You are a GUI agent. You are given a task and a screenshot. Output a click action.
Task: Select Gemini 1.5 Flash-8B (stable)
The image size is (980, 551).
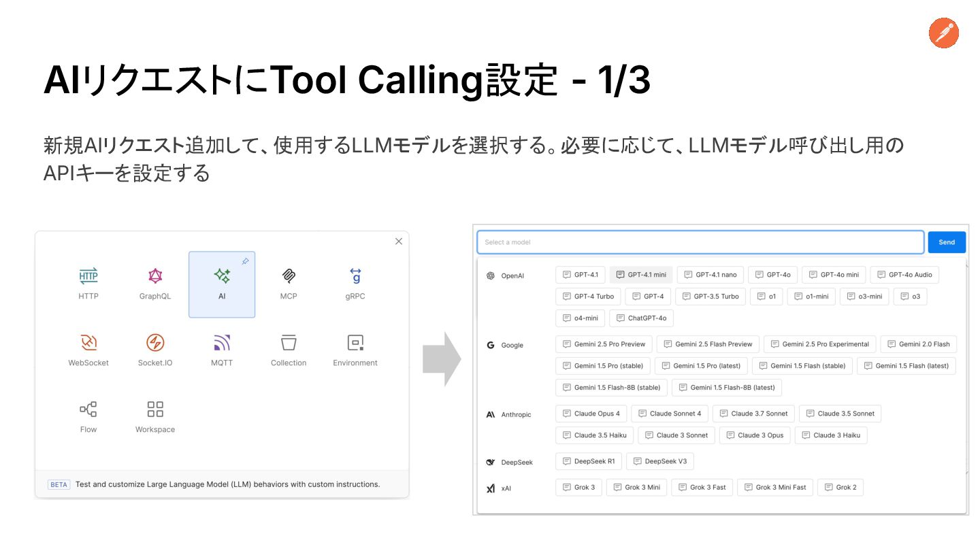tap(612, 388)
